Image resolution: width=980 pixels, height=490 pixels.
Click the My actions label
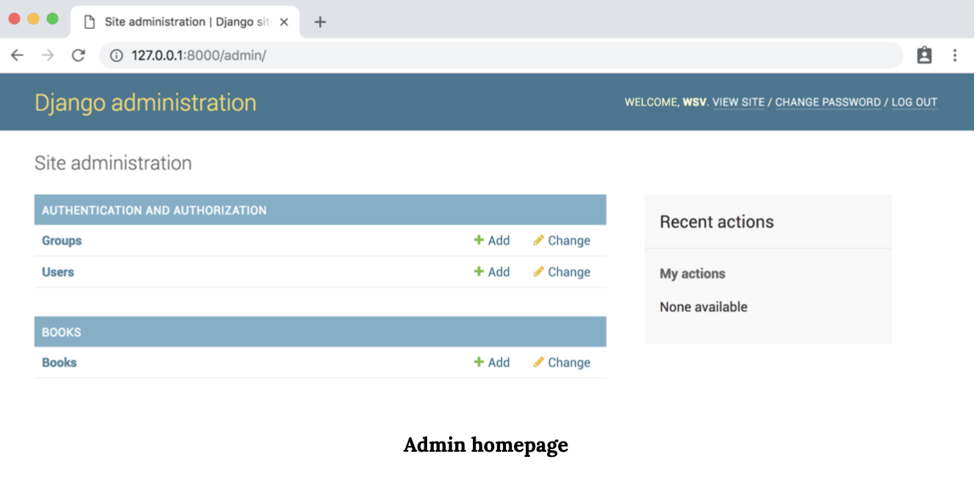tap(692, 274)
